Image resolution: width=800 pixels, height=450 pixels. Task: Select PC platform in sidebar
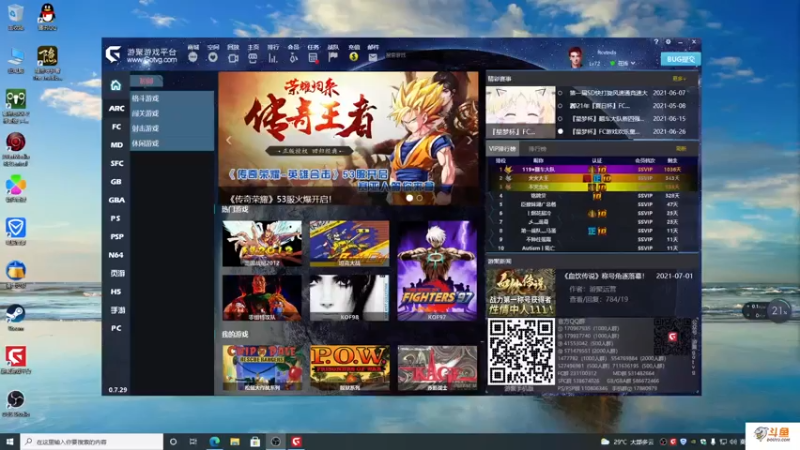[116, 328]
